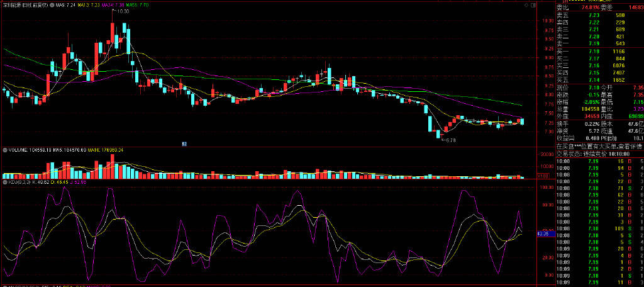The image size is (644, 287).
Task: Select the 卖二 ask row at 7.20
Action: pos(599,37)
